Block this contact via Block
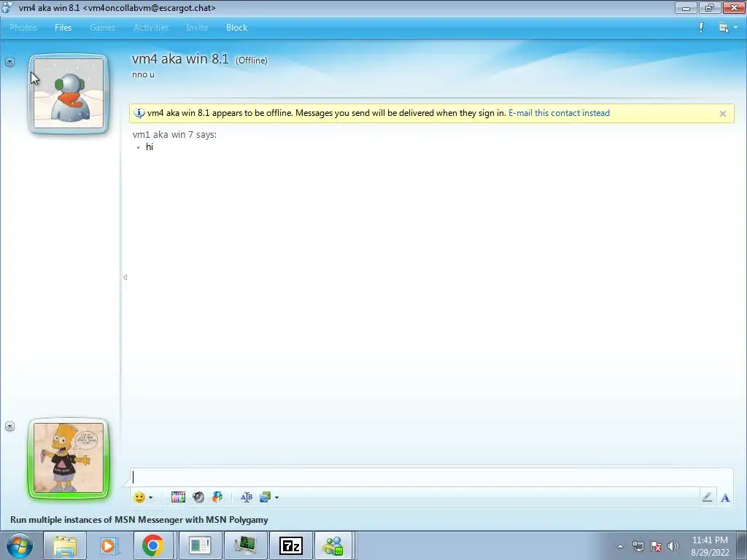This screenshot has width=747, height=560. [x=237, y=28]
